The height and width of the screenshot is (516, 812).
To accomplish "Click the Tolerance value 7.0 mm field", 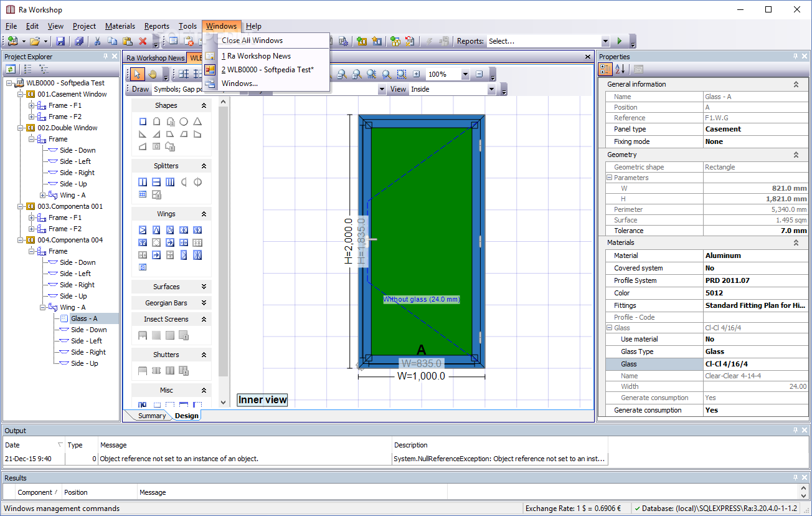I will click(755, 231).
